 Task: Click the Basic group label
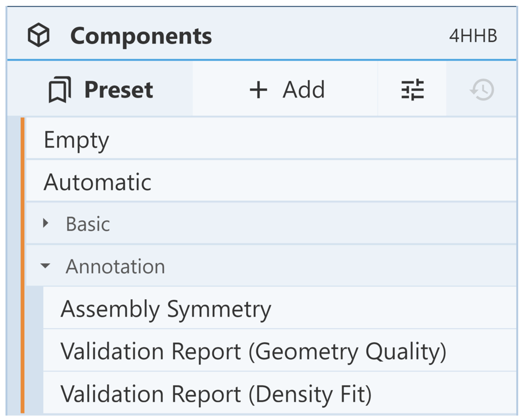(x=88, y=224)
